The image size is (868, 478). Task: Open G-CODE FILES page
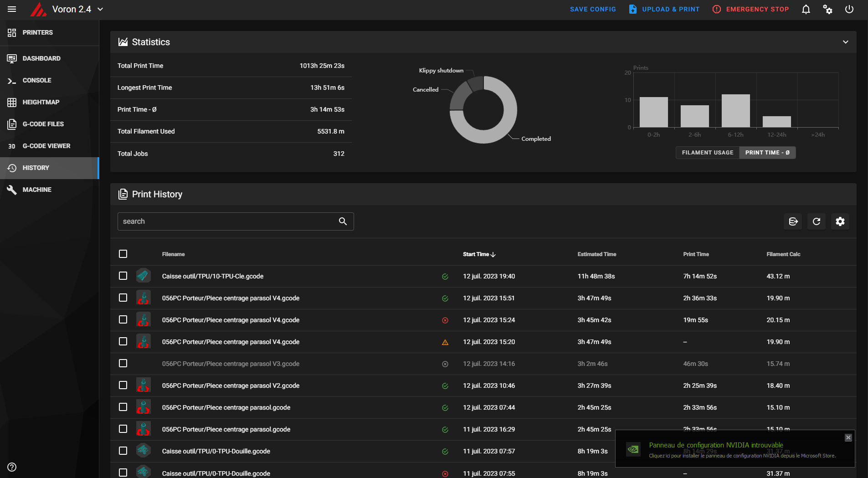[49, 124]
